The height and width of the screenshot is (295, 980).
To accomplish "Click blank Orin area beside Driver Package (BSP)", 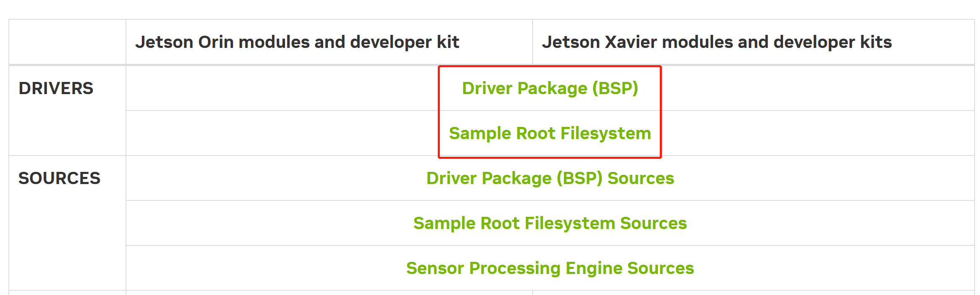I will 282,88.
